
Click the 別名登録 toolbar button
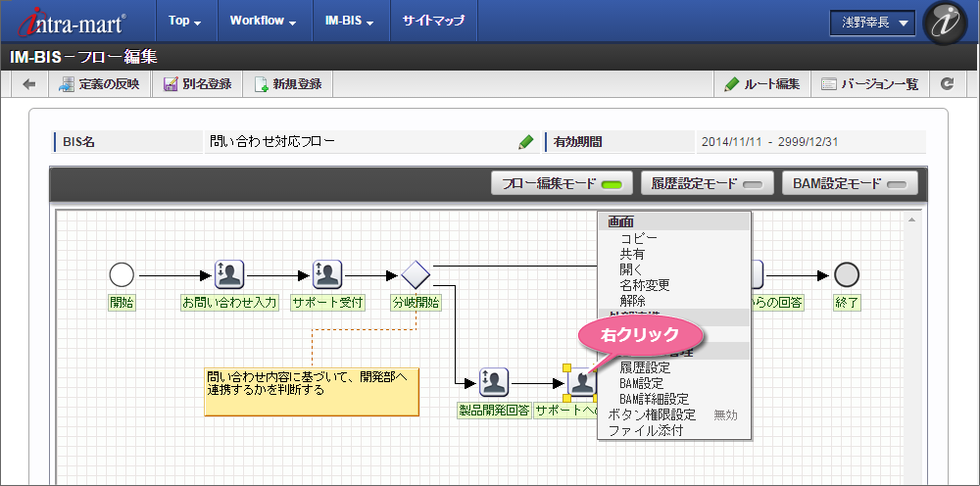point(198,83)
